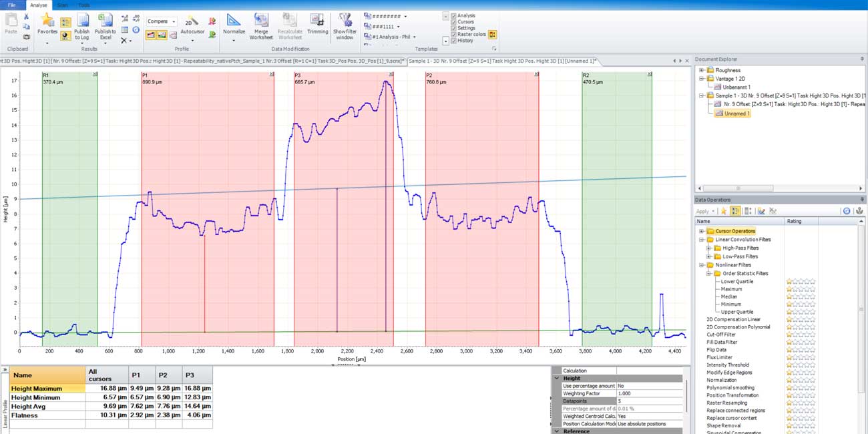Select the Trimming tool
Viewport: 868px width, 434px height.
317,21
